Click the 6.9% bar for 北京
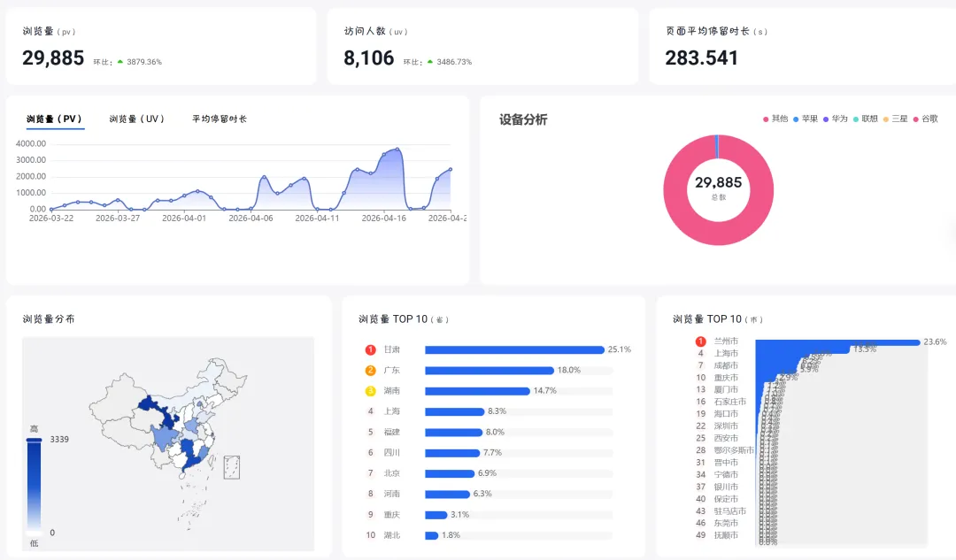956x560 pixels. [x=450, y=473]
